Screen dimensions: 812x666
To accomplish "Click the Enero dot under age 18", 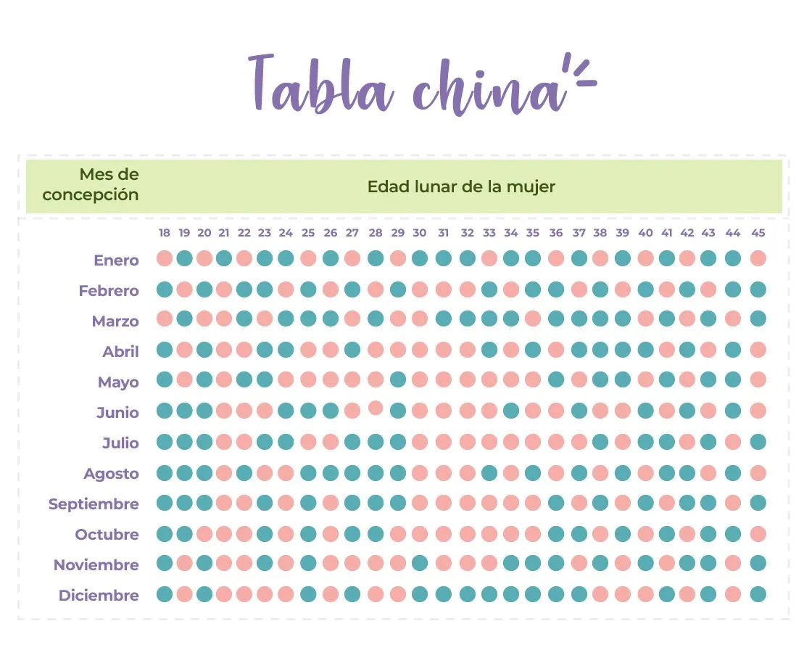I will pyautogui.click(x=164, y=258).
